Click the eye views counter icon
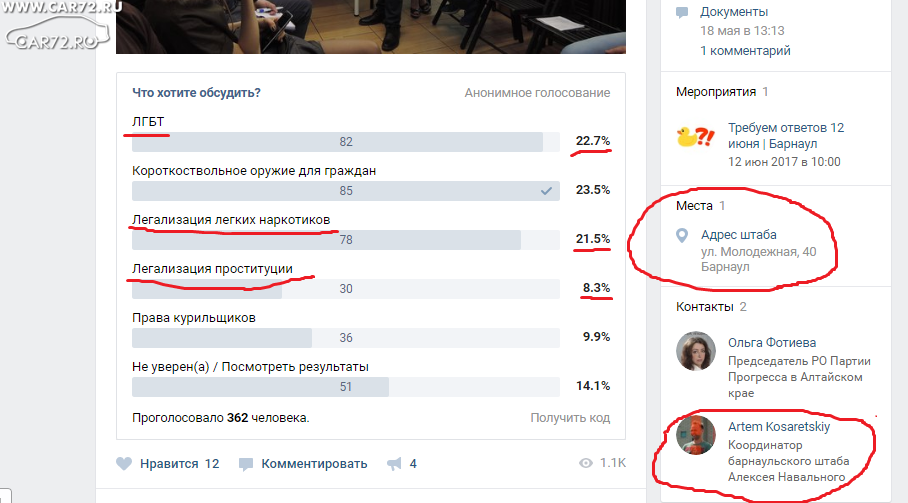Viewport: 908px width, 503px height. [586, 463]
